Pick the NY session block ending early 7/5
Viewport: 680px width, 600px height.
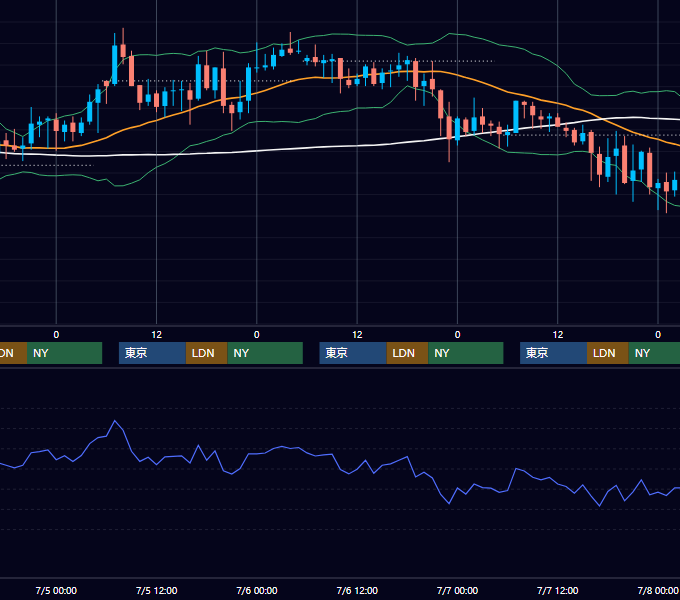tap(64, 353)
